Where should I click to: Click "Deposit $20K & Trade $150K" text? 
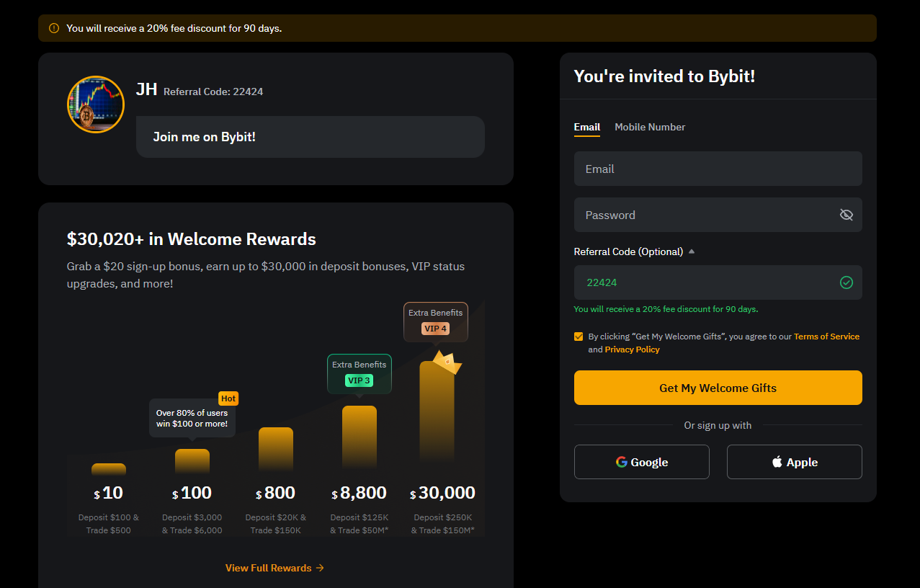click(276, 524)
